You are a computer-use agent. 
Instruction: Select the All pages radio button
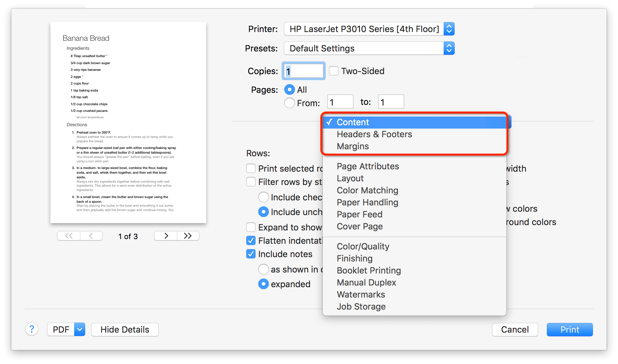(289, 89)
